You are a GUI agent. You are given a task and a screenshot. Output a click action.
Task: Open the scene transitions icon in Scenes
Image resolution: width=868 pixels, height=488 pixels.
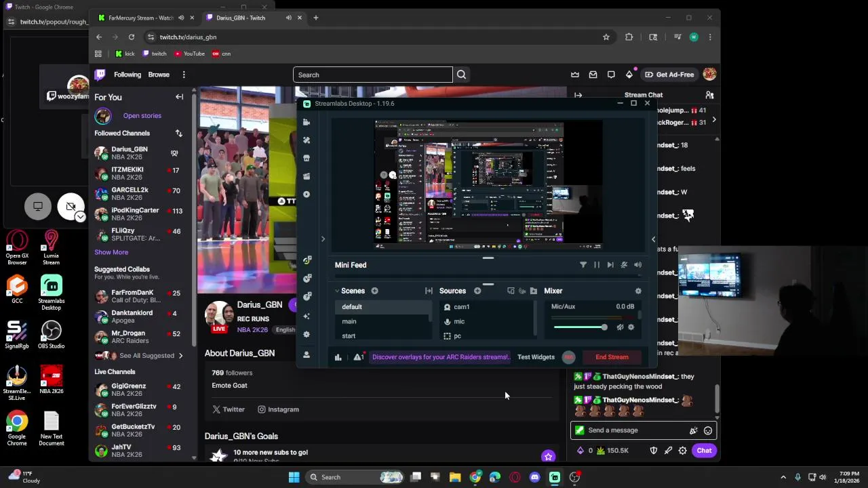pos(429,291)
